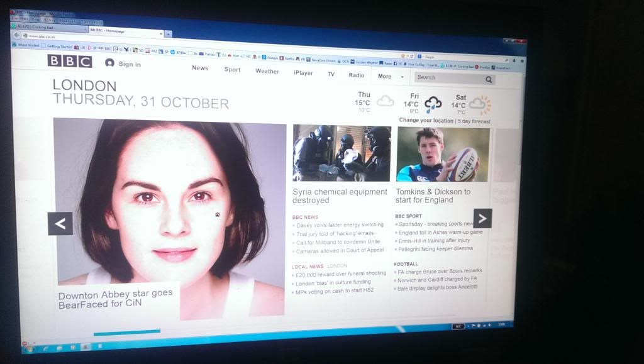
Task: Open the TV section
Action: pos(331,74)
